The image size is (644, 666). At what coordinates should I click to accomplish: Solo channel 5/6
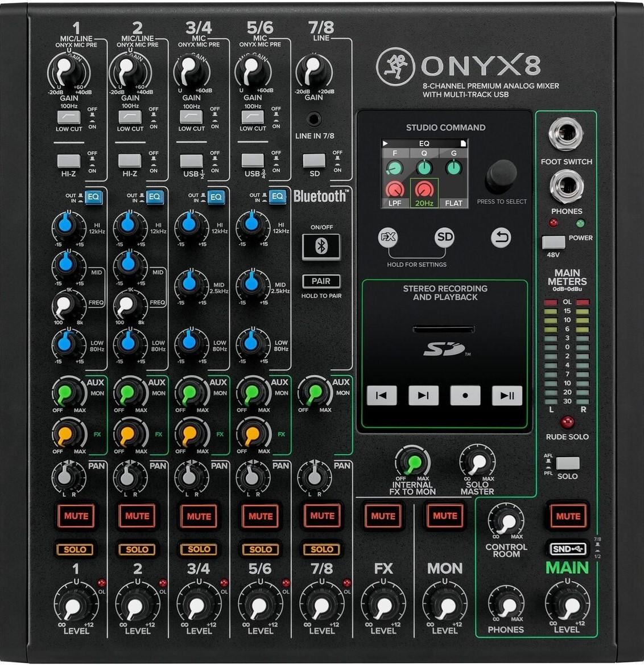point(259,549)
